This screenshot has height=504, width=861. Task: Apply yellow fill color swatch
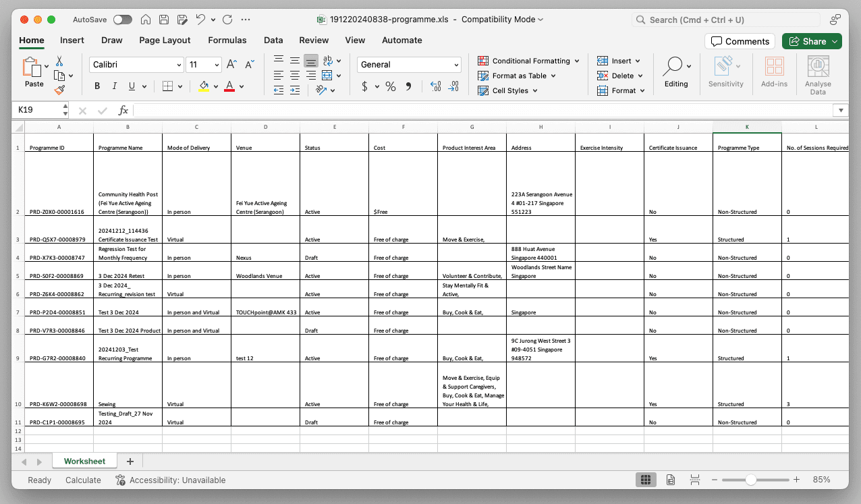[204, 86]
